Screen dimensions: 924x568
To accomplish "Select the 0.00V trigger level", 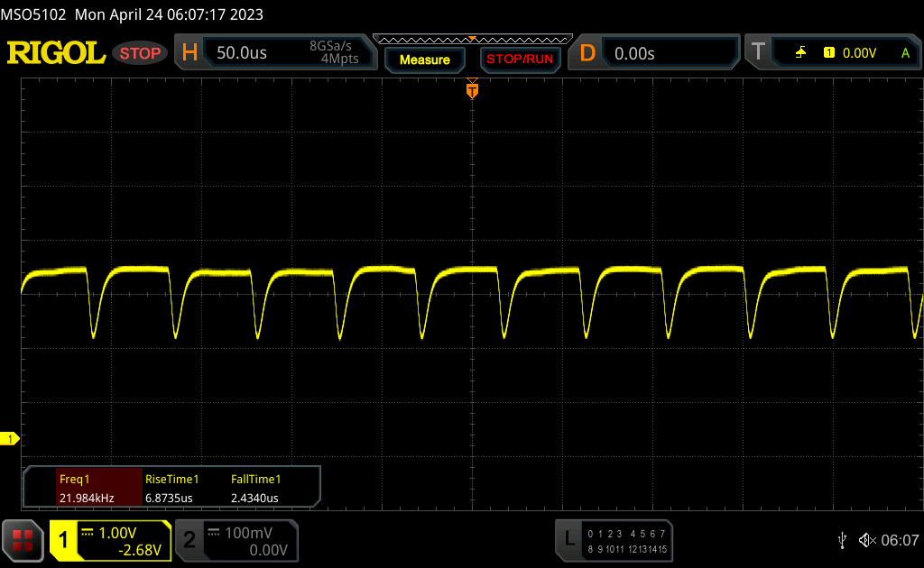I will pyautogui.click(x=859, y=53).
